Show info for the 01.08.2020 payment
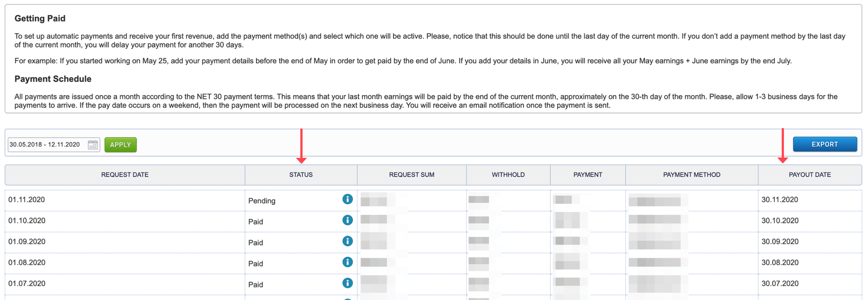The image size is (868, 300). (347, 262)
